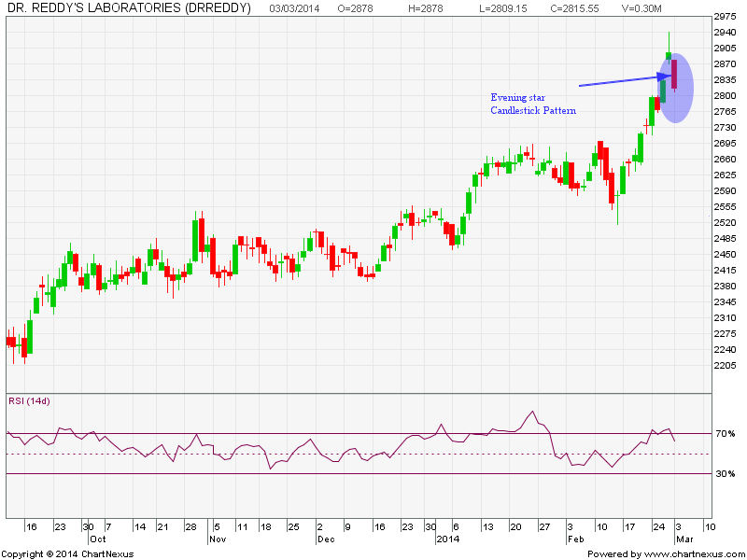This screenshot has width=747, height=560.
Task: Click the 27 date tick on the axis
Action: point(544,527)
